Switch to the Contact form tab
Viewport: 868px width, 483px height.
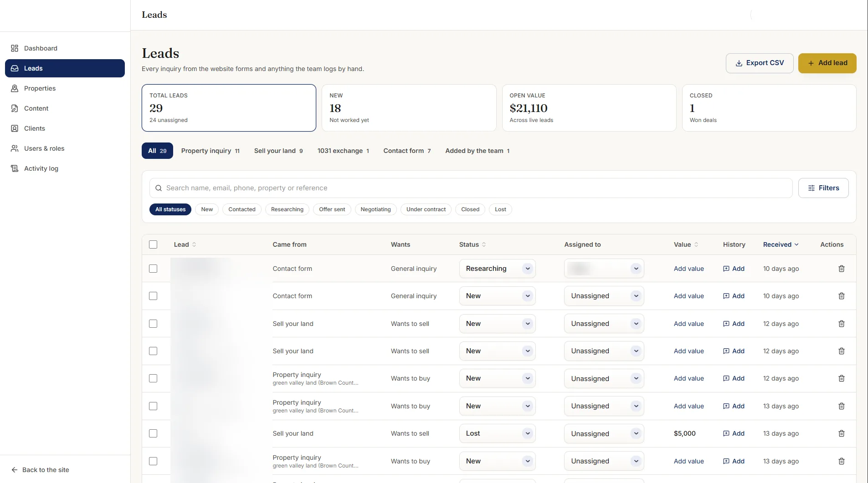[x=407, y=151]
